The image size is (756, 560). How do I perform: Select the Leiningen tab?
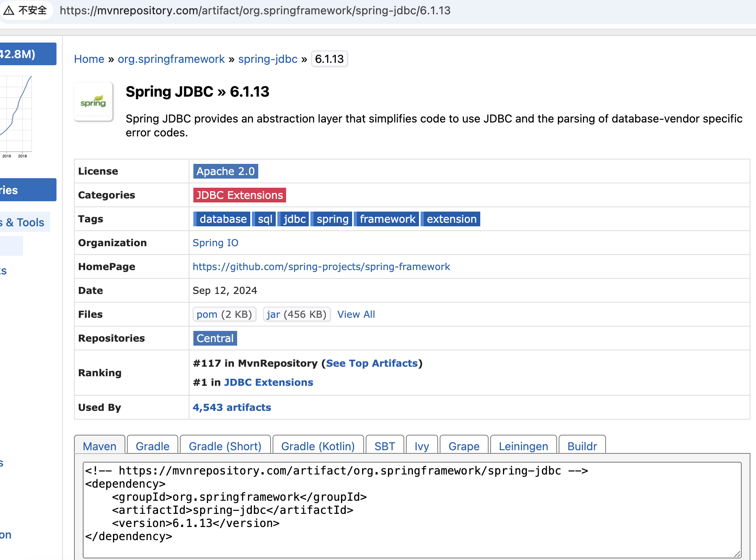[523, 446]
